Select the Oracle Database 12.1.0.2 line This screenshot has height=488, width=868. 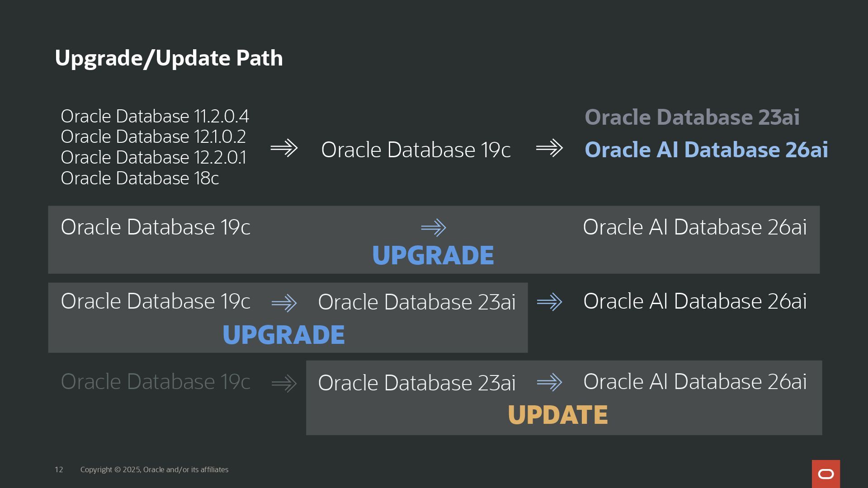pos(153,137)
